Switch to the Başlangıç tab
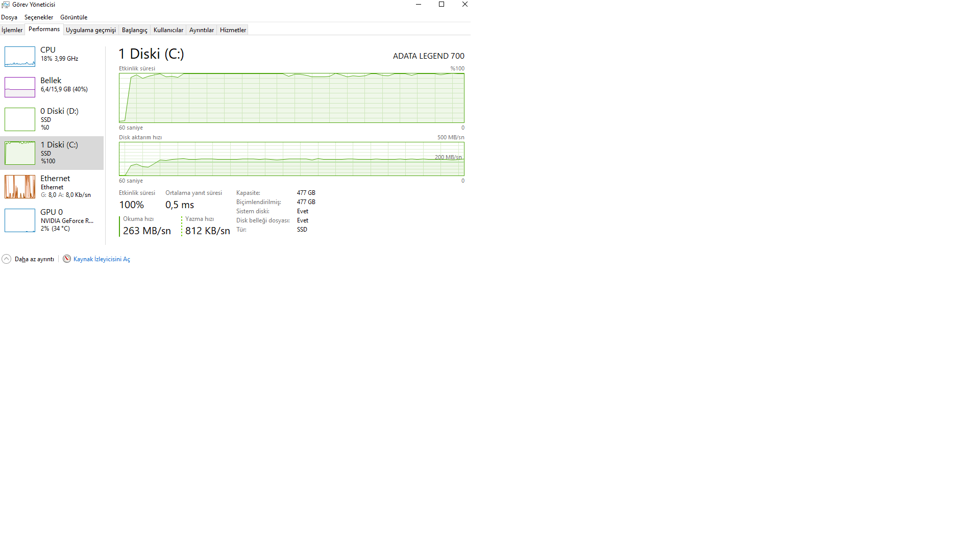The height and width of the screenshot is (551, 980). (x=134, y=30)
